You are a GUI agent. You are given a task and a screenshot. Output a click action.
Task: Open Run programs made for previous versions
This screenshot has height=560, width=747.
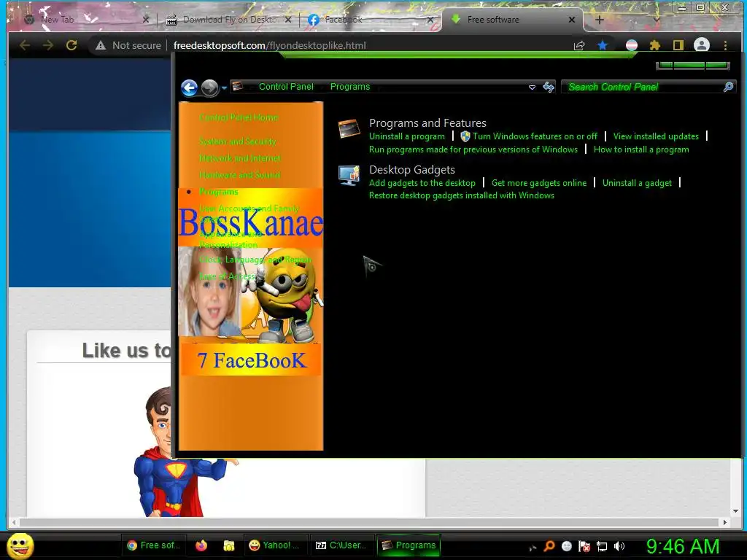coord(473,149)
